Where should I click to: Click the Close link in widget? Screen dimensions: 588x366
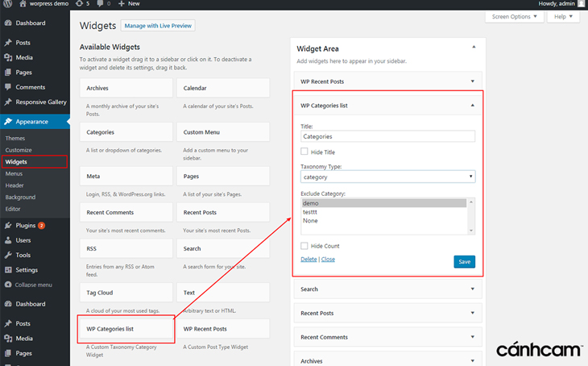tap(328, 259)
